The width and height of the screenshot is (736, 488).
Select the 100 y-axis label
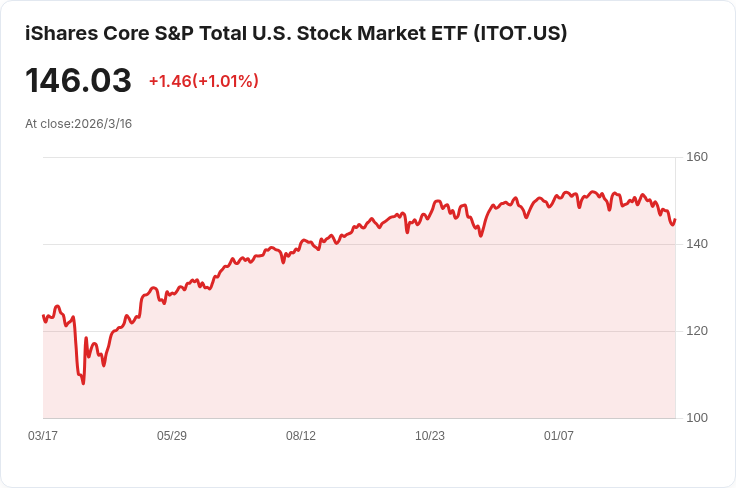(x=697, y=418)
